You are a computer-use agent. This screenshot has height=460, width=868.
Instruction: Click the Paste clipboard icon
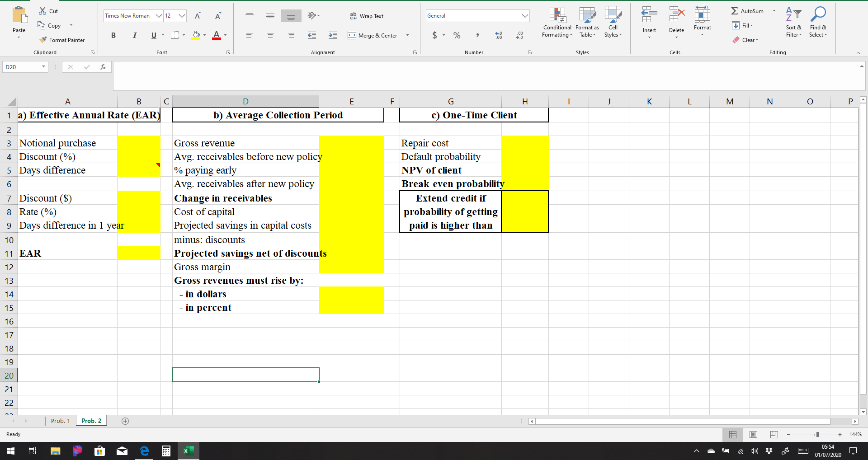click(19, 15)
